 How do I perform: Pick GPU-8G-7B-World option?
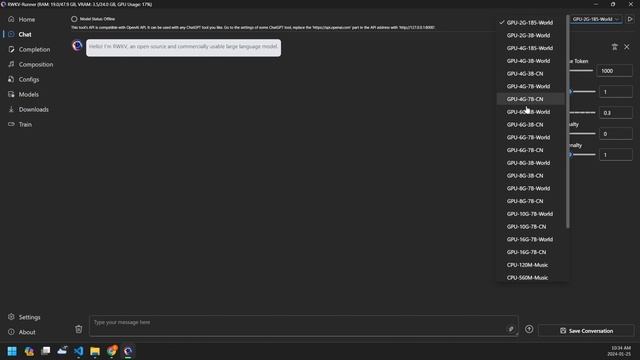[x=530, y=188]
